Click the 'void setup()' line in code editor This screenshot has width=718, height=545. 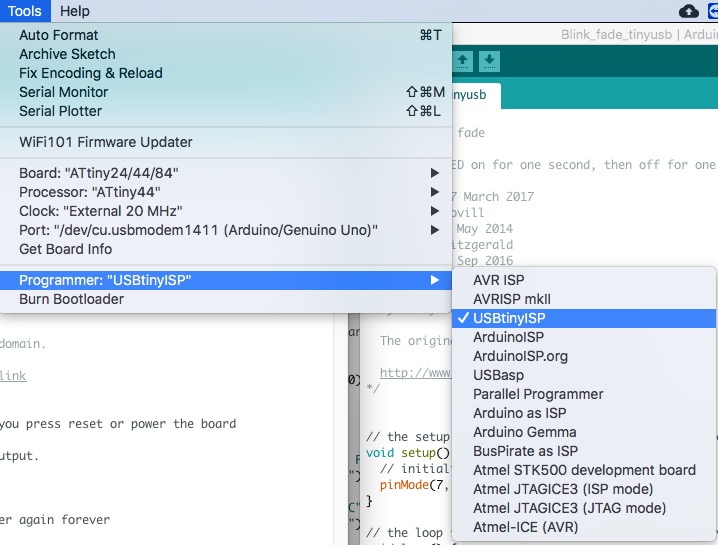click(x=408, y=453)
